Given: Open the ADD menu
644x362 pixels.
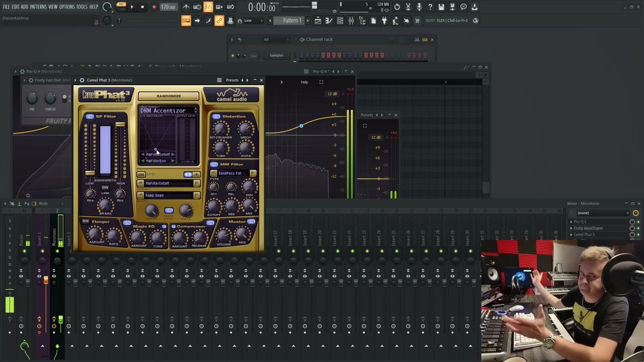Looking at the screenshot, I should coord(24,7).
